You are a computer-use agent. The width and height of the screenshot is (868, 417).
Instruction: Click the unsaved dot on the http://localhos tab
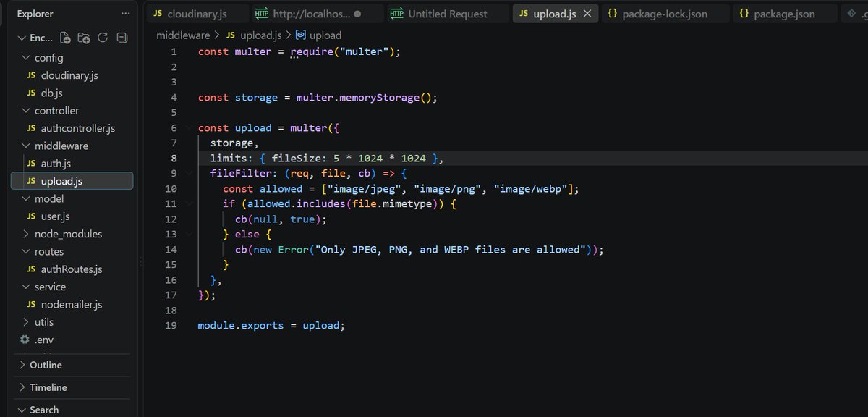point(357,14)
